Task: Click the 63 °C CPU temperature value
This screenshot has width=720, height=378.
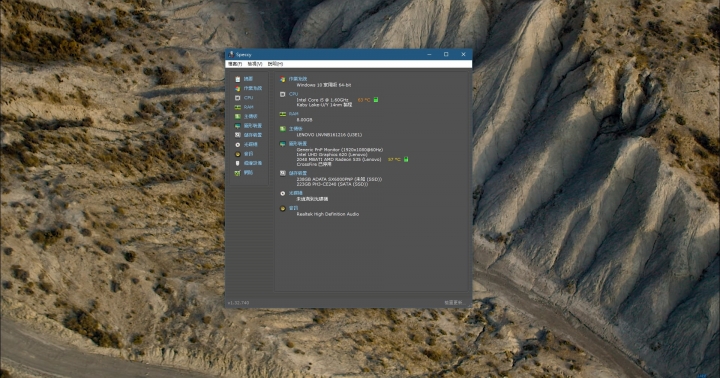Action: tap(364, 100)
